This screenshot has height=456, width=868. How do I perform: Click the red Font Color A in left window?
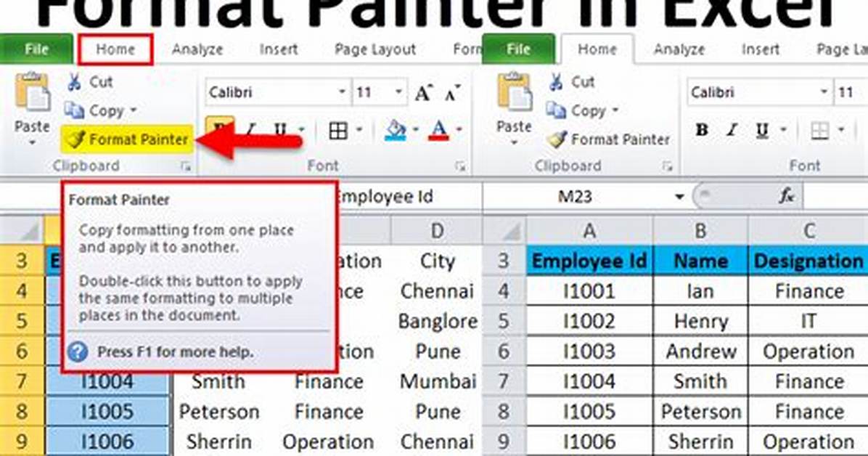point(438,130)
